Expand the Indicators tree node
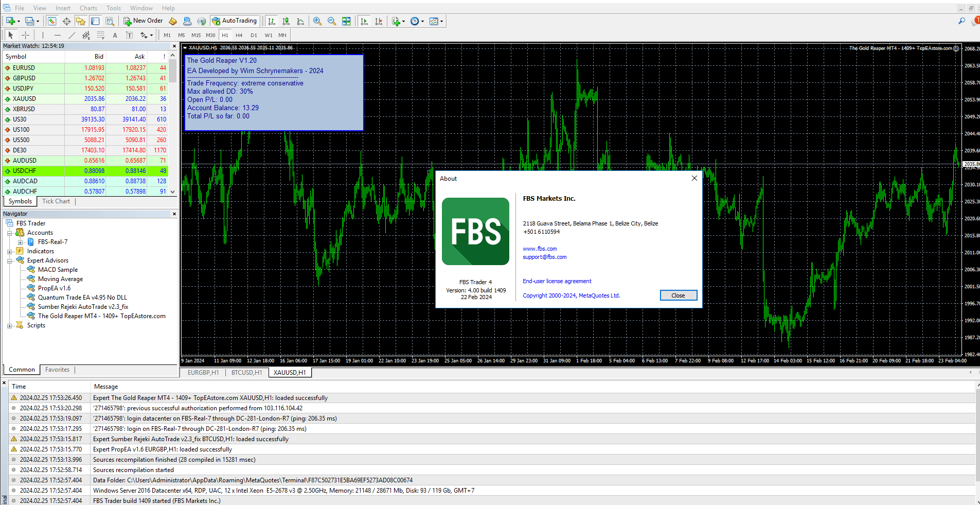This screenshot has width=980, height=505. (x=9, y=252)
